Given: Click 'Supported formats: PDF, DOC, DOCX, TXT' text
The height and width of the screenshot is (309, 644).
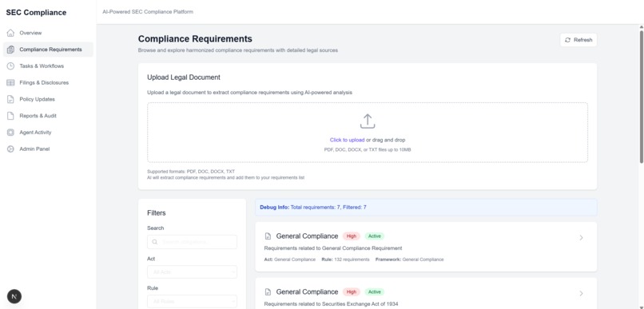Looking at the screenshot, I should click(191, 172).
